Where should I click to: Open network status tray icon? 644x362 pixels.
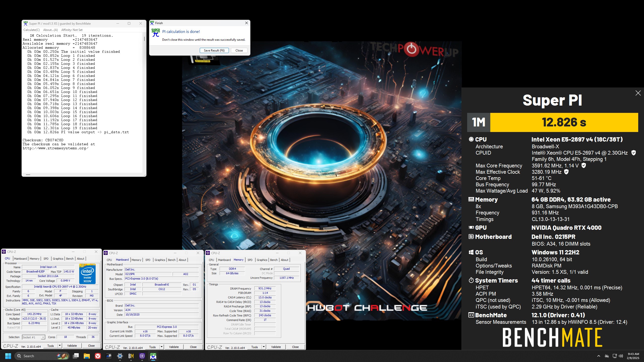[615, 356]
